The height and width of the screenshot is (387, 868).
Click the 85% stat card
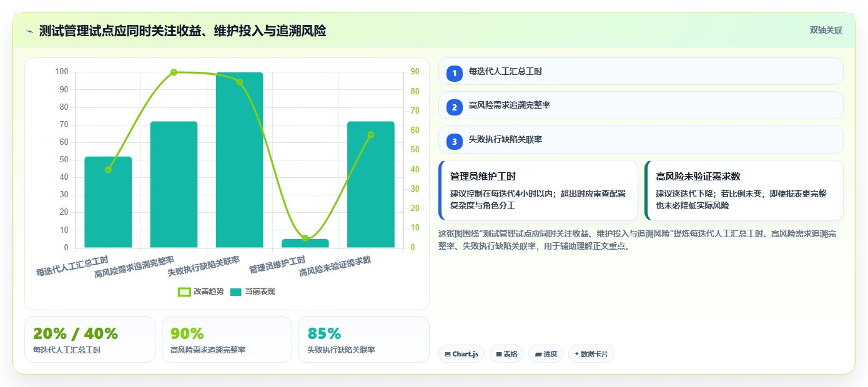coord(364,340)
